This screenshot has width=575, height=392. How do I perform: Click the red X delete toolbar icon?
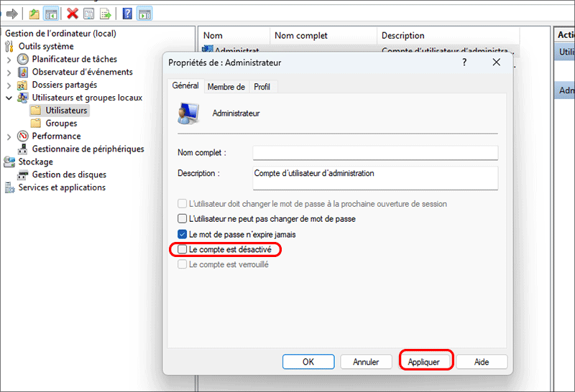[x=73, y=13]
